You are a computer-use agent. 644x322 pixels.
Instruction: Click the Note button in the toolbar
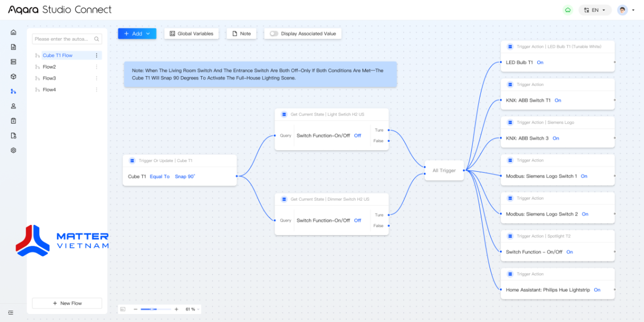241,33
